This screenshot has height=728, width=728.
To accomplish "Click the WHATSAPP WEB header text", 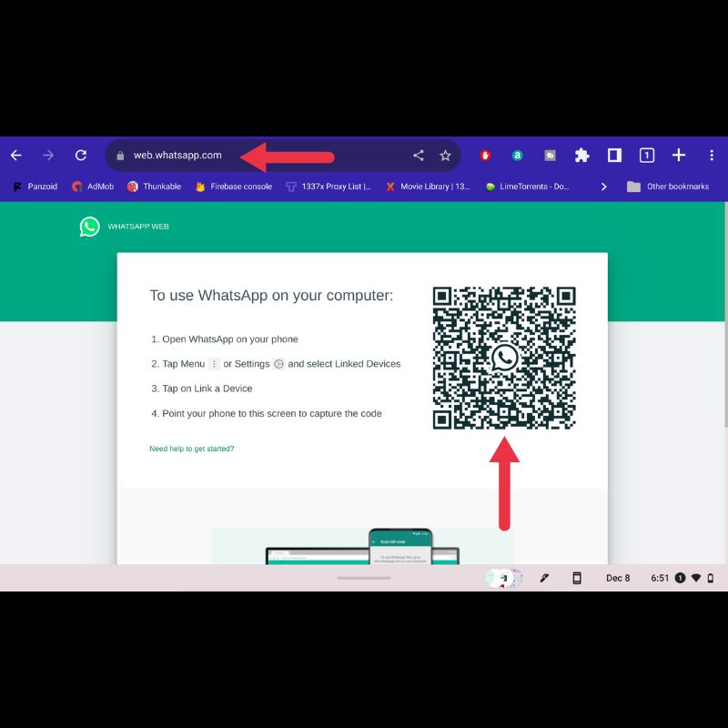I will click(x=138, y=227).
